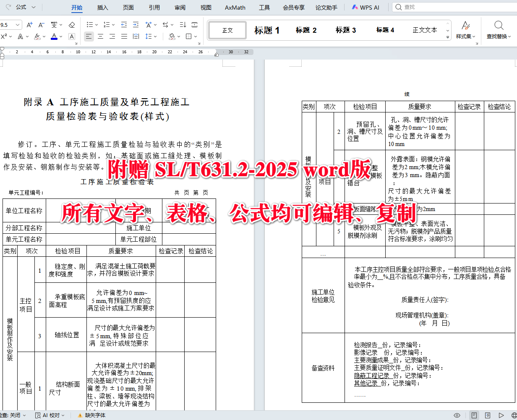Expand the borders dropdown arrow
The width and height of the screenshot is (517, 420).
[x=196, y=37]
